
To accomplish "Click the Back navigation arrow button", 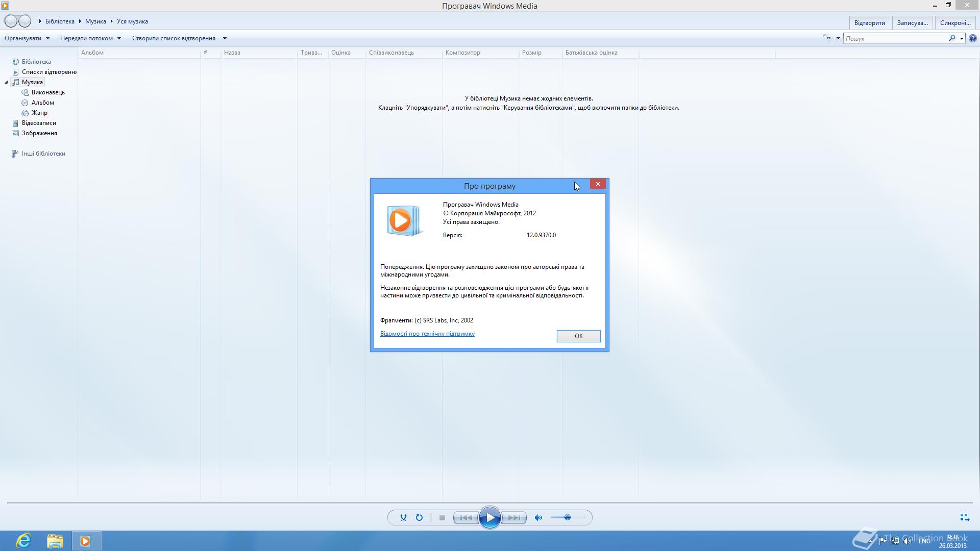I will tap(11, 21).
